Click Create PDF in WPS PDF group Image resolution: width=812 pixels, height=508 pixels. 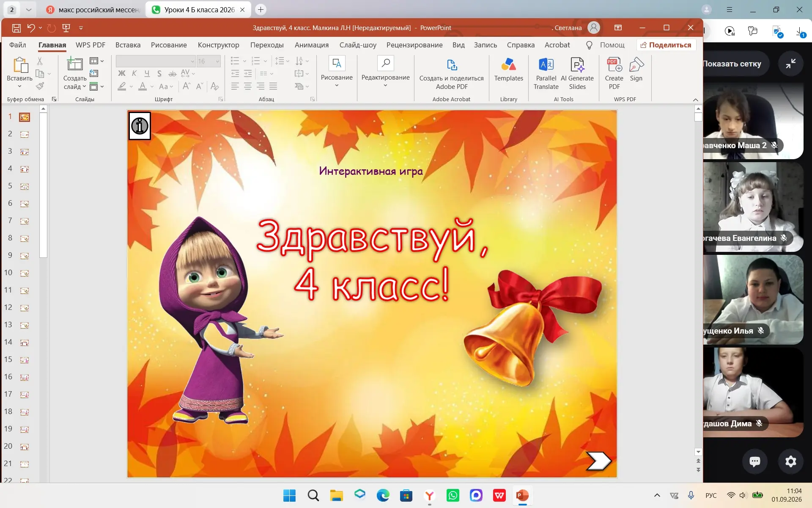tap(614, 74)
